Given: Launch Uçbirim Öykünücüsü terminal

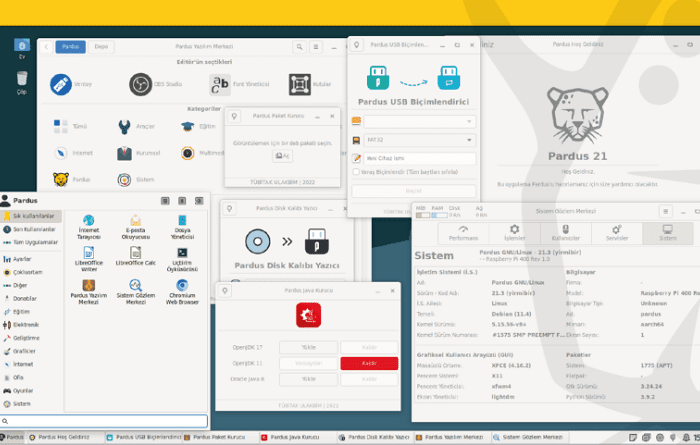Looking at the screenshot, I should (x=182, y=259).
